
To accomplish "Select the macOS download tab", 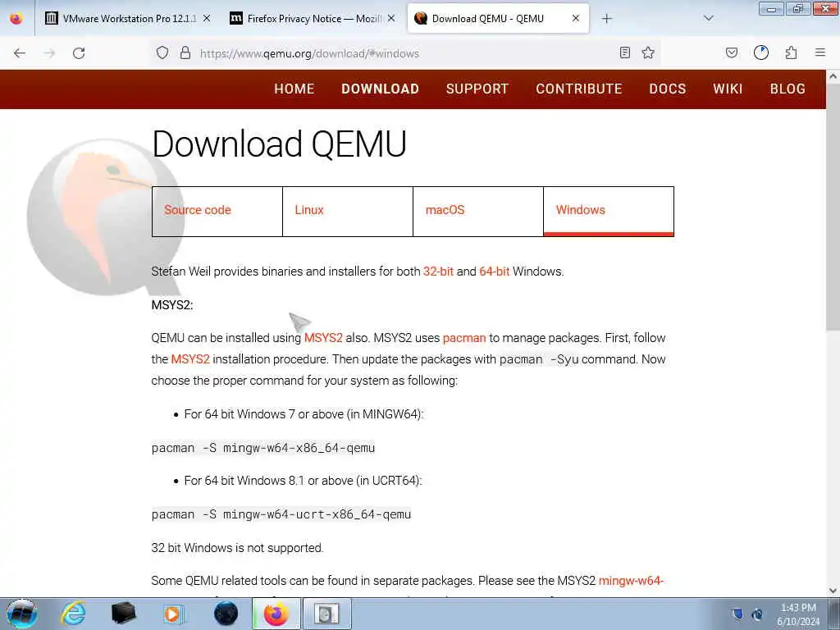I will click(478, 211).
